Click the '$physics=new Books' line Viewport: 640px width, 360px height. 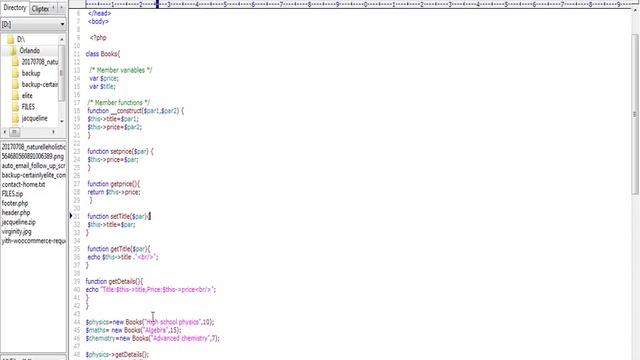coord(150,322)
